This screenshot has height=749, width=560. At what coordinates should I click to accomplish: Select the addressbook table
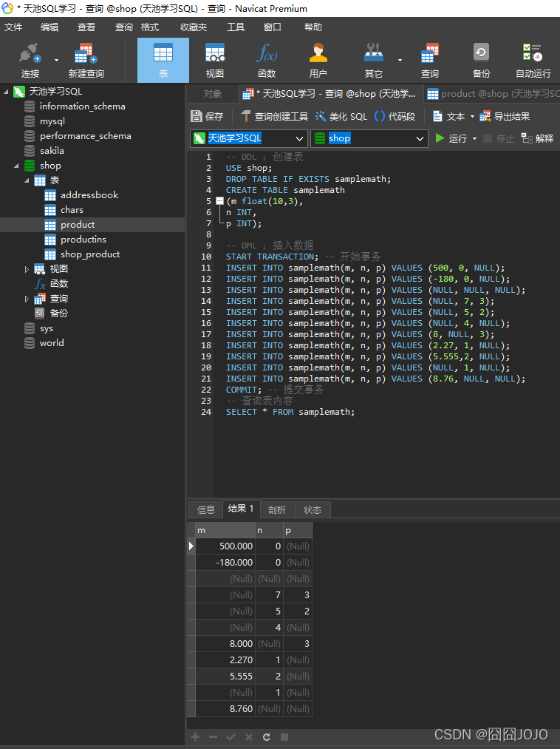(x=89, y=195)
